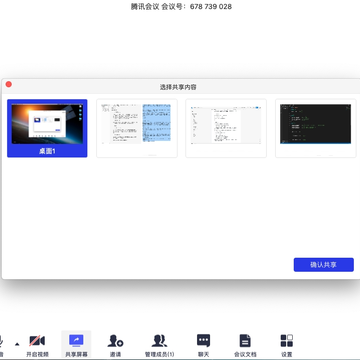Close the 选择共享内容 dialog

[x=9, y=84]
